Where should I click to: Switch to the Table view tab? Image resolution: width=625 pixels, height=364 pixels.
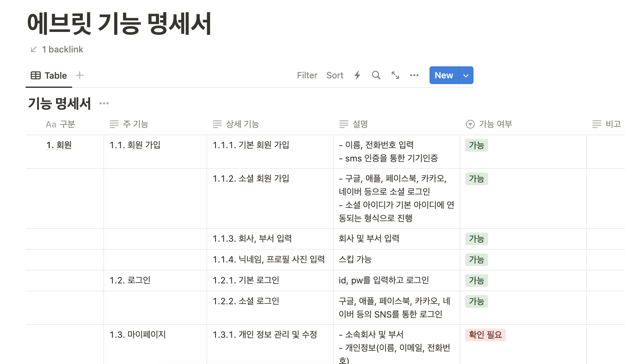pos(49,76)
